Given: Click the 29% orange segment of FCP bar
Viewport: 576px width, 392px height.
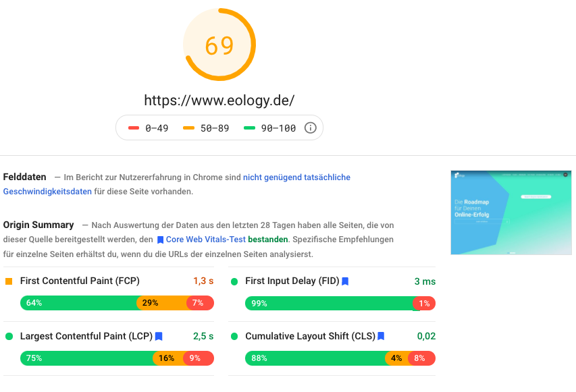Looking at the screenshot, I should 161,303.
